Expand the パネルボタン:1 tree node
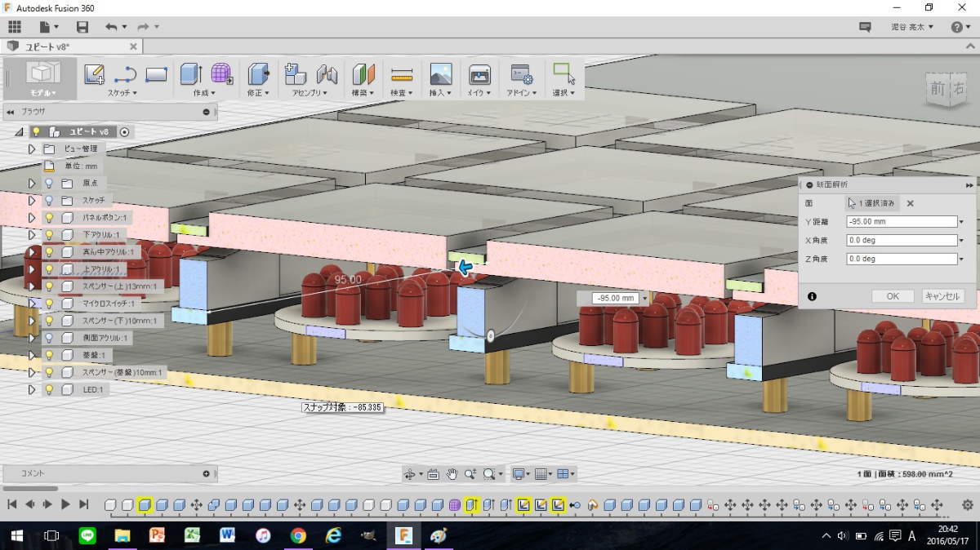This screenshot has width=980, height=550. point(32,218)
